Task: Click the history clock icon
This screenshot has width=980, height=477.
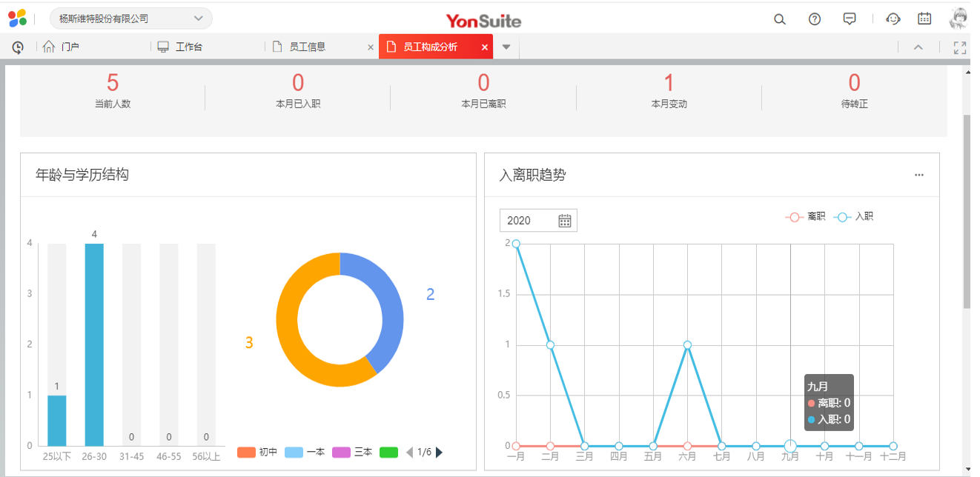Action: [18, 47]
